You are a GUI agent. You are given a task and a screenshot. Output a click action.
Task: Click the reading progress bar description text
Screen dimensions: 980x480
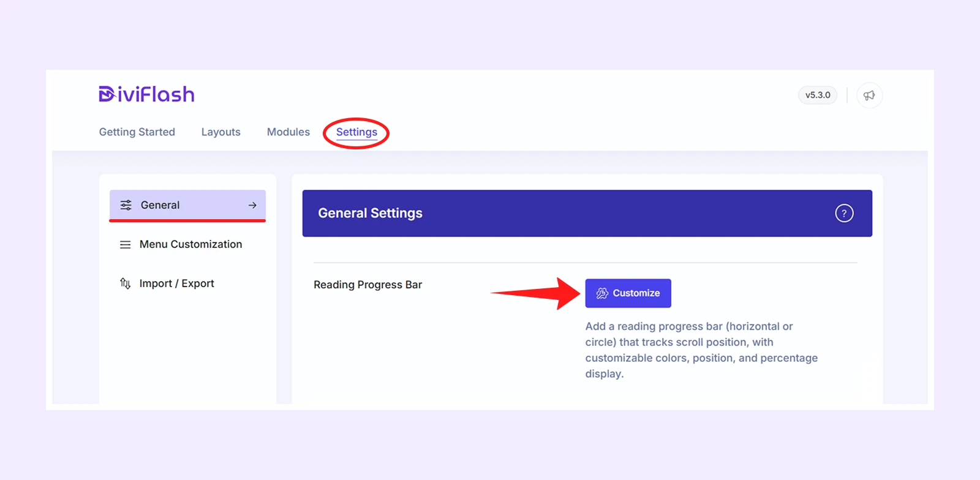pyautogui.click(x=701, y=350)
